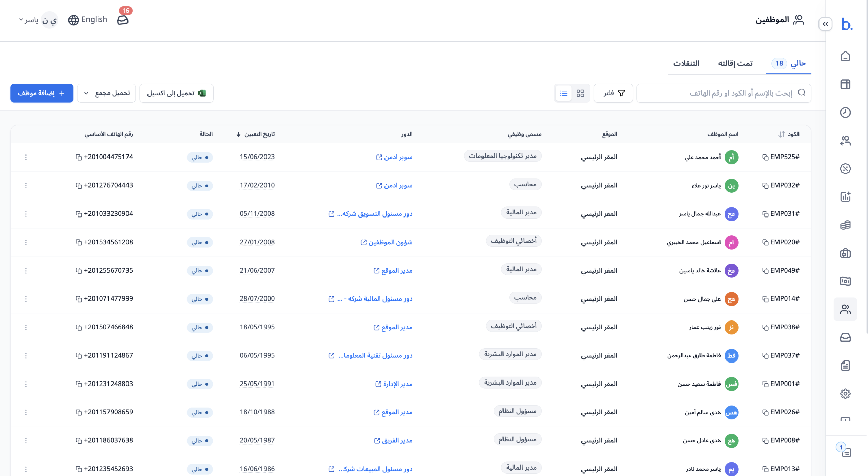The width and height of the screenshot is (868, 476).
Task: Open شؤون الموظفين role link
Action: [386, 242]
